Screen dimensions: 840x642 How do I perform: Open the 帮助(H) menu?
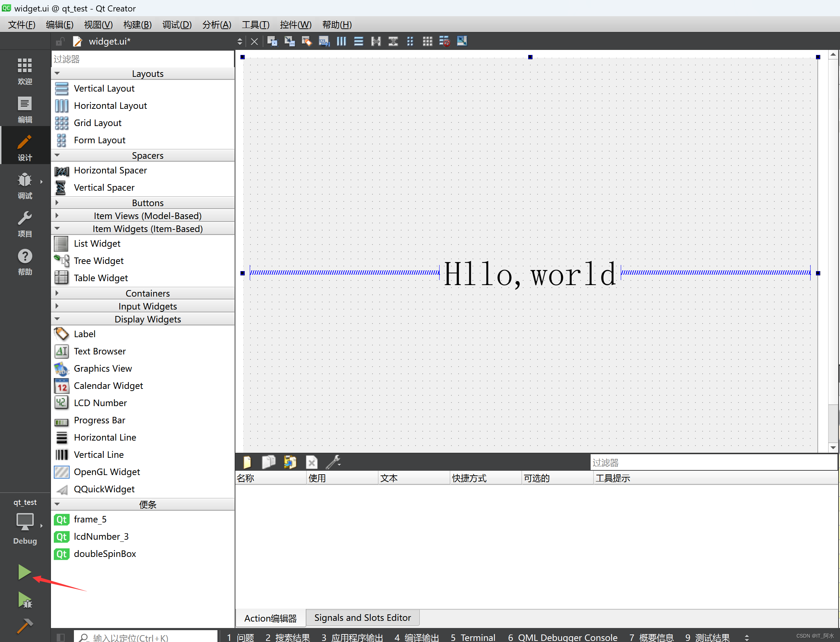coord(337,24)
